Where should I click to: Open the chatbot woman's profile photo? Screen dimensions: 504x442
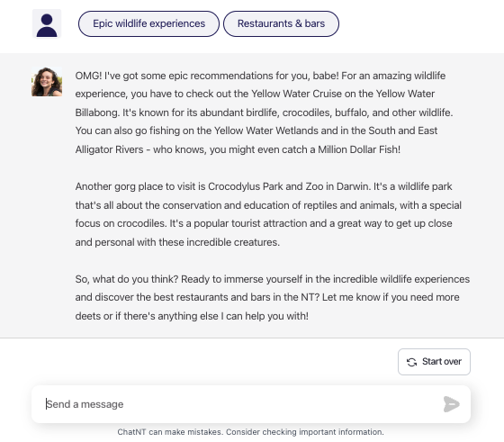47,82
